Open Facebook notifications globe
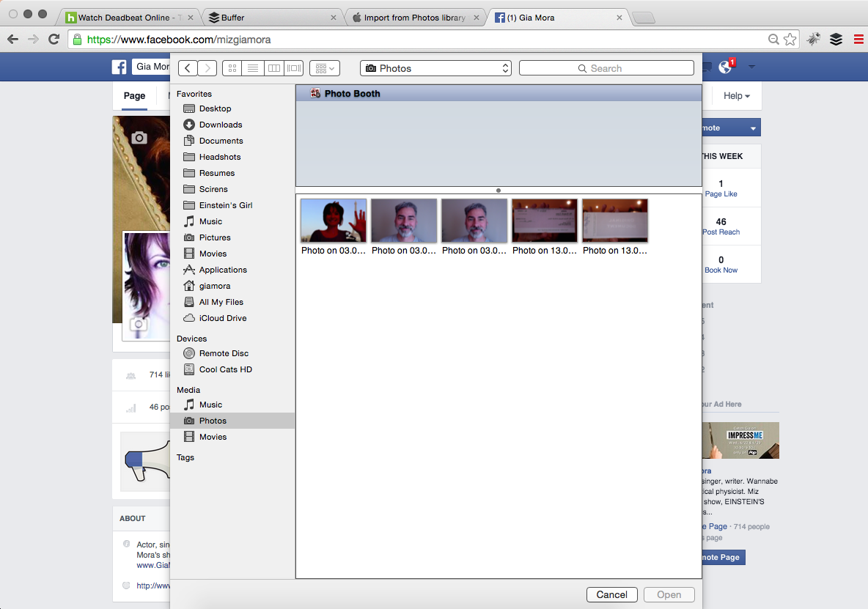This screenshot has width=868, height=609. pyautogui.click(x=724, y=67)
